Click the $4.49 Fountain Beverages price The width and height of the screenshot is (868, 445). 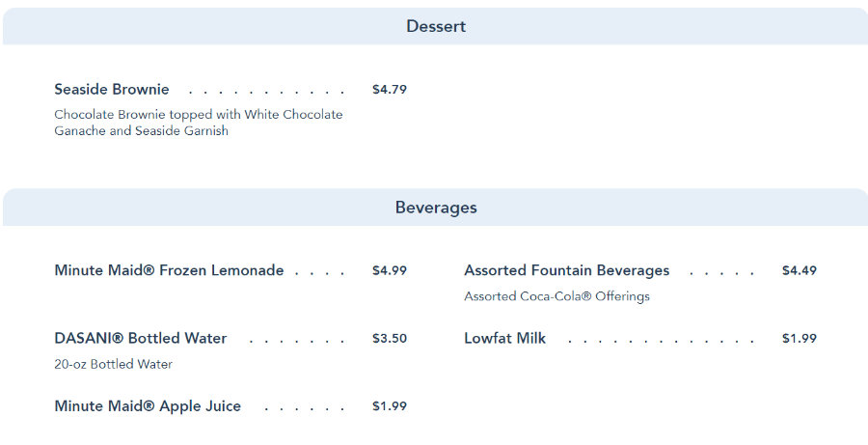pyautogui.click(x=799, y=270)
